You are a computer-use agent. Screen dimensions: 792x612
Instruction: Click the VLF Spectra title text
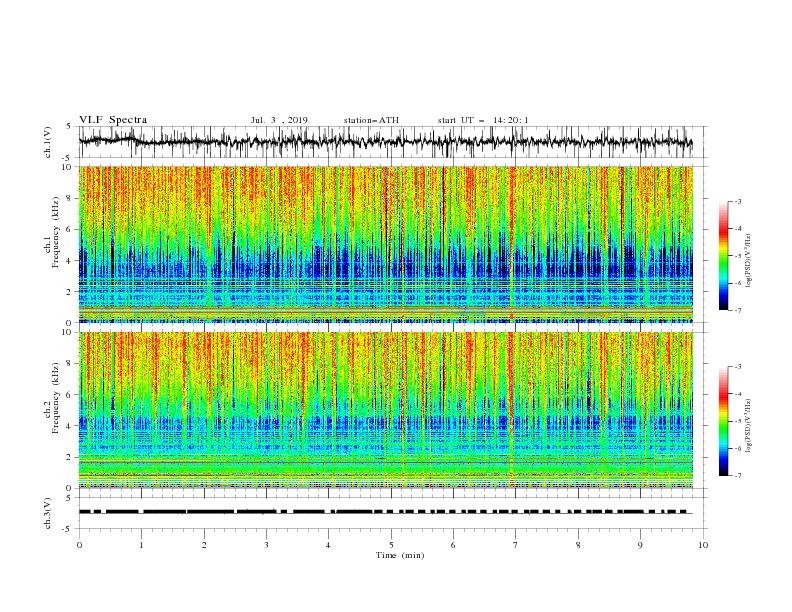coord(113,120)
